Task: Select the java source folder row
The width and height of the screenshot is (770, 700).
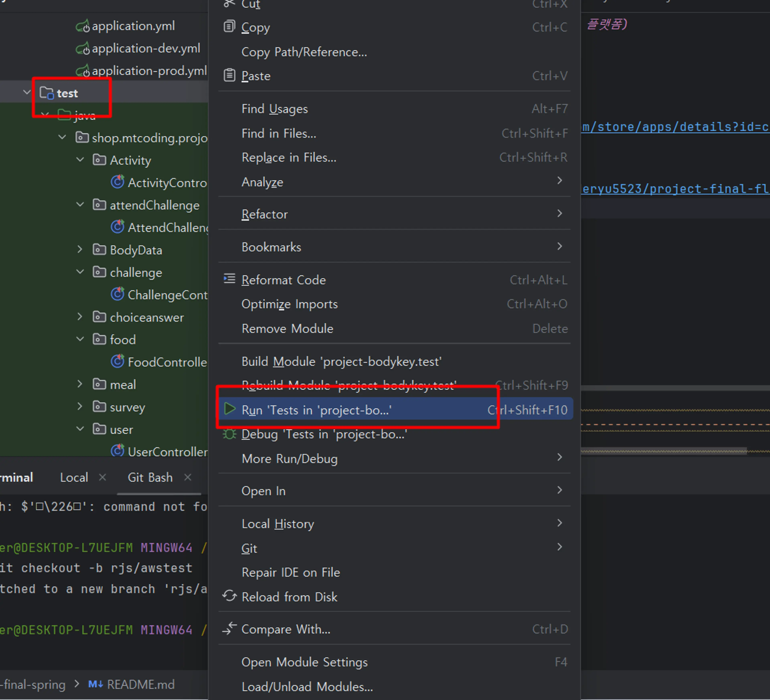Action: tap(104, 115)
